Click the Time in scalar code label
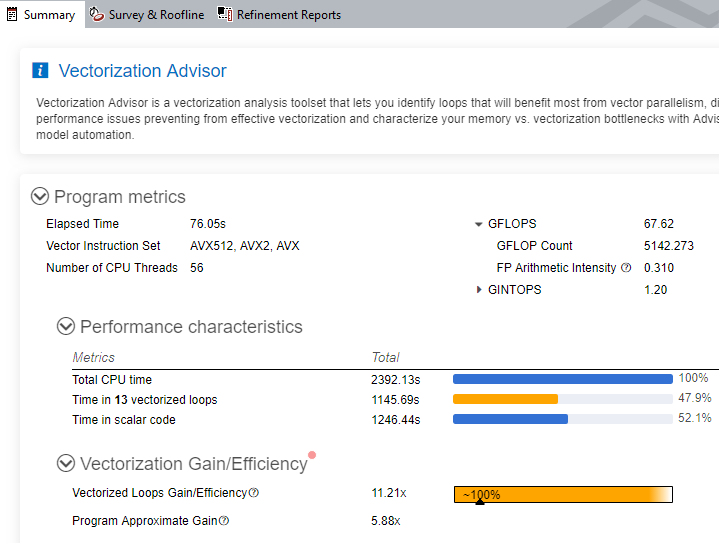 tap(124, 420)
